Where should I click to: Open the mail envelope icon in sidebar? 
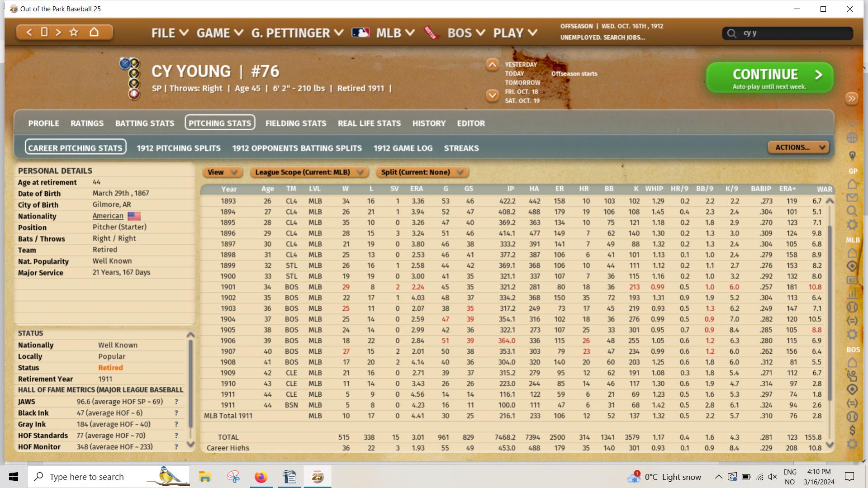(852, 198)
